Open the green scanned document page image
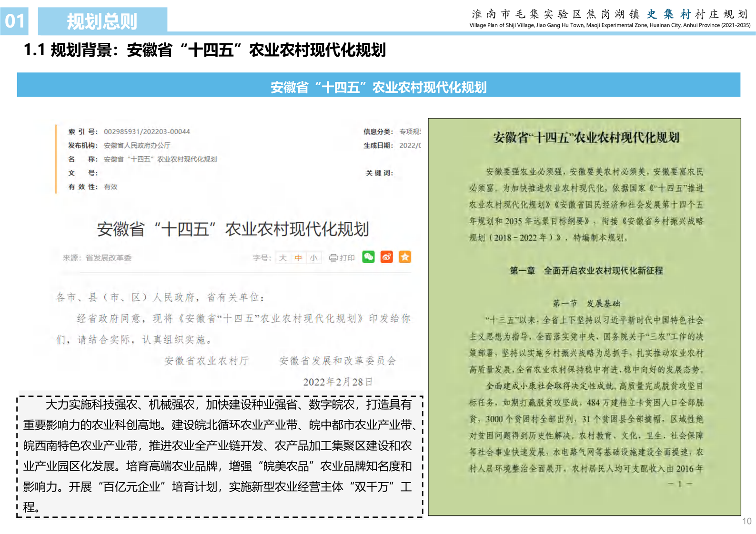 point(584,316)
